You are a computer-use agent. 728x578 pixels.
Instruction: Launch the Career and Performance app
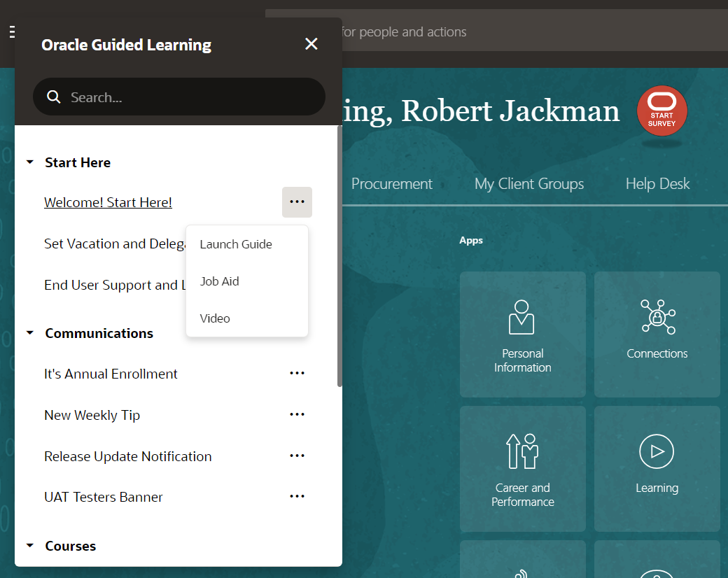pyautogui.click(x=522, y=468)
